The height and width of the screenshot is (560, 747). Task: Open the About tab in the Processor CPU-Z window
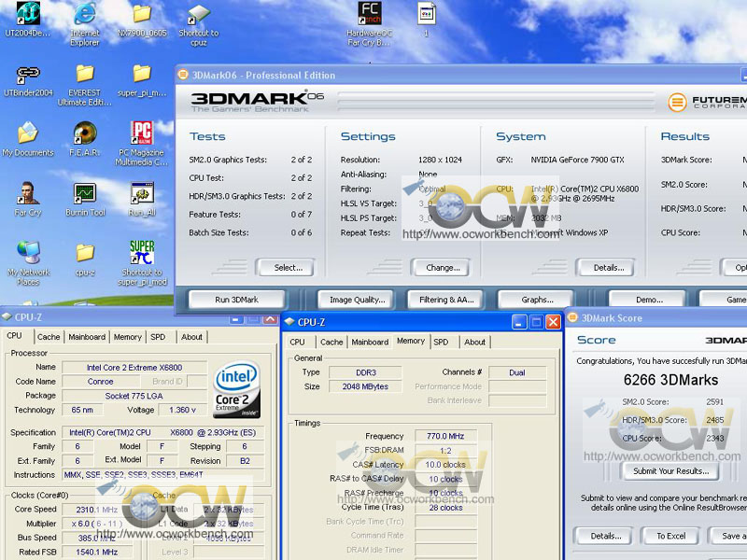click(192, 337)
